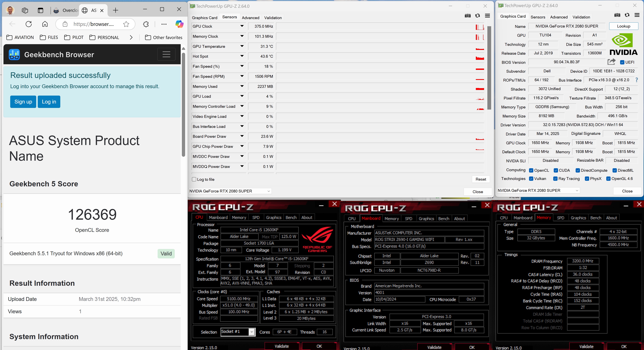Open the Memory Clock sensor dropdown
Screen dimensions: 644x350
click(242, 36)
